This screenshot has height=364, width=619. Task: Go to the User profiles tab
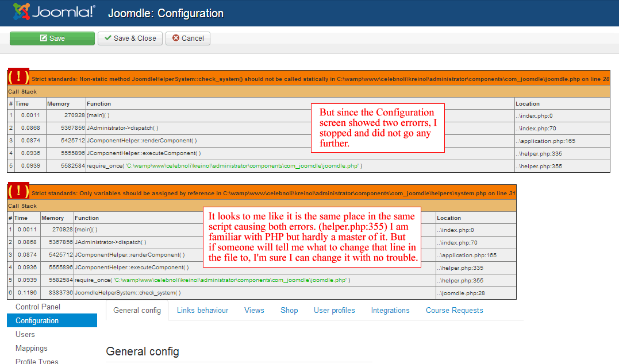(x=334, y=310)
